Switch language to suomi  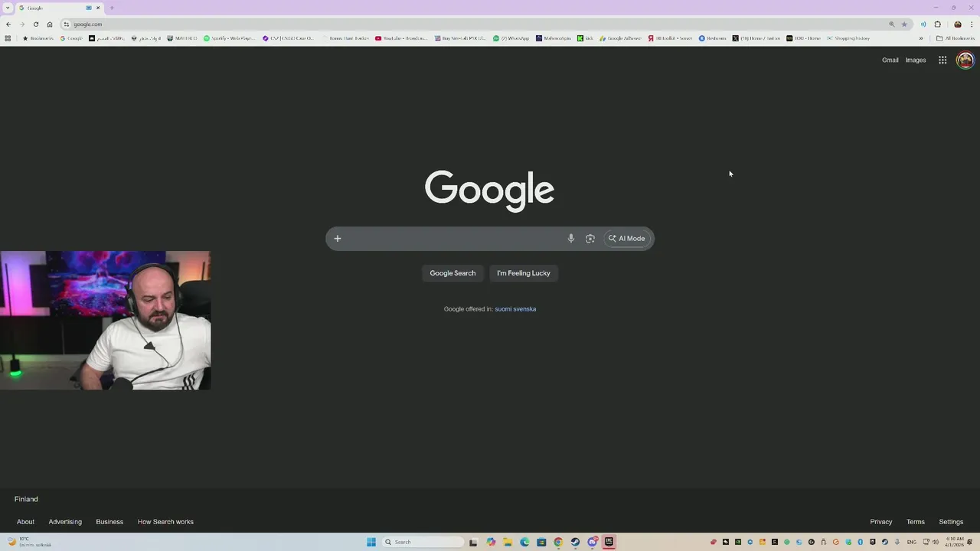(503, 309)
